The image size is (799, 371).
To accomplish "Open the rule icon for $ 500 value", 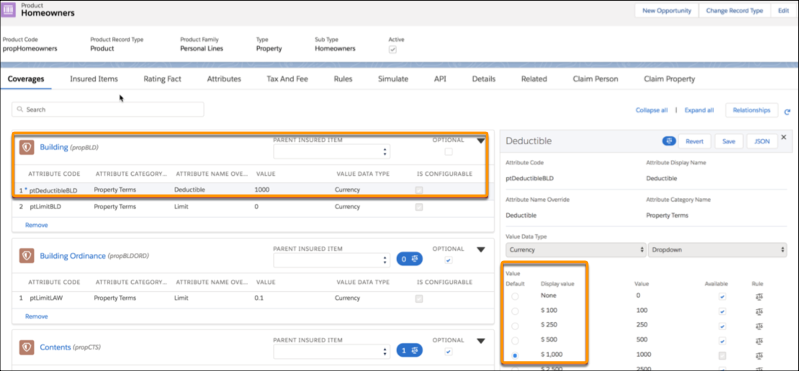I will pyautogui.click(x=758, y=340).
